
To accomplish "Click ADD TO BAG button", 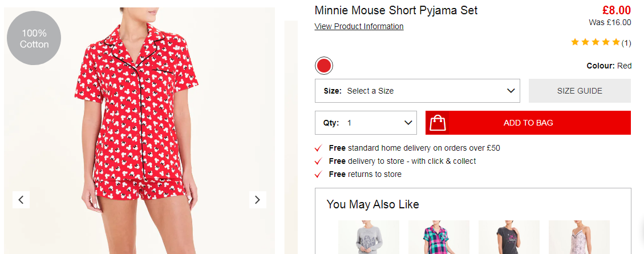I will click(x=528, y=123).
